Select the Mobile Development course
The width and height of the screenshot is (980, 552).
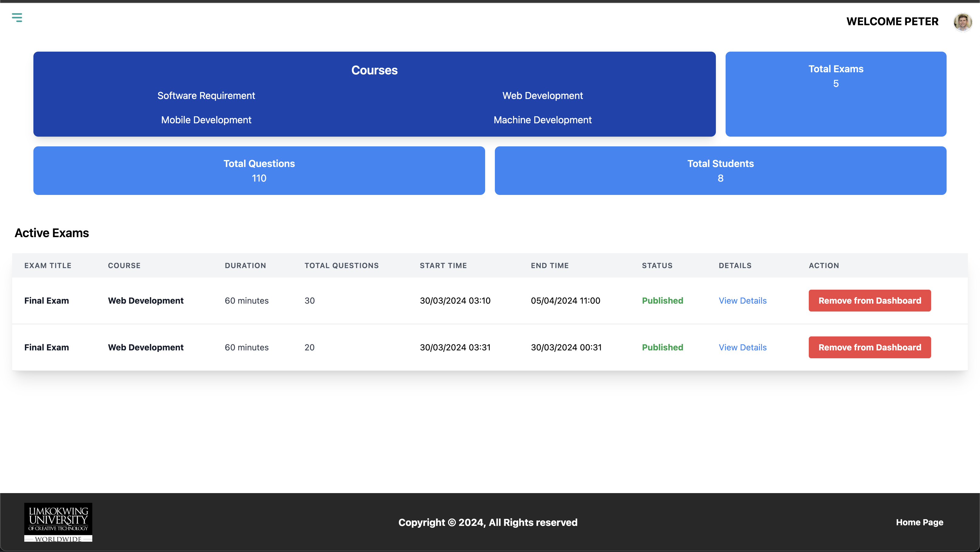click(x=206, y=120)
